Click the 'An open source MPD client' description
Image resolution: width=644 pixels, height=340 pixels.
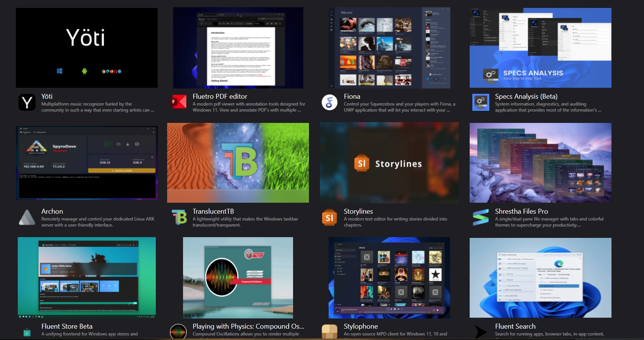(x=396, y=334)
